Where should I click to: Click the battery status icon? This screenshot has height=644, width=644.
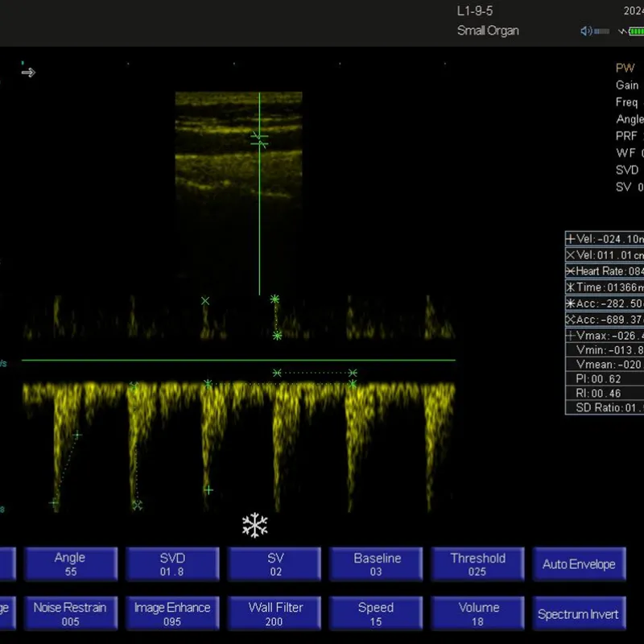click(636, 31)
